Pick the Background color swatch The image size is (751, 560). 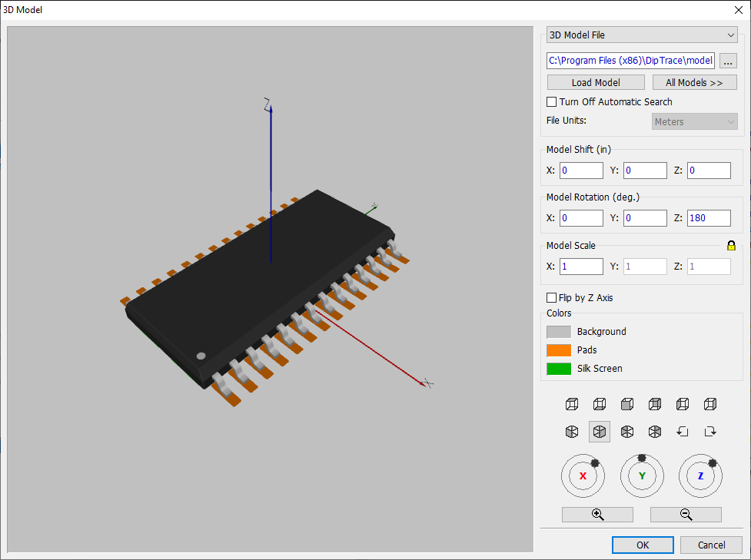pyautogui.click(x=559, y=332)
